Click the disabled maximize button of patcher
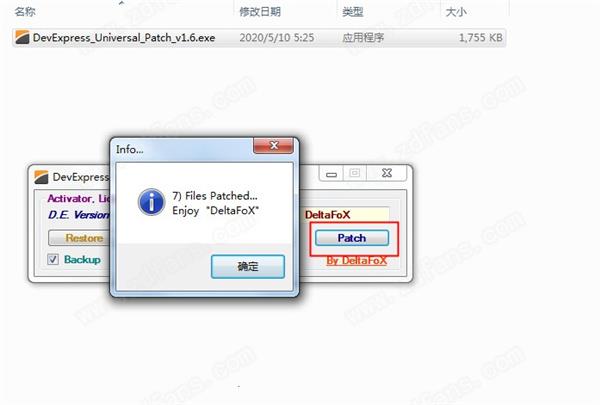This screenshot has height=405, width=600. pos(355,173)
